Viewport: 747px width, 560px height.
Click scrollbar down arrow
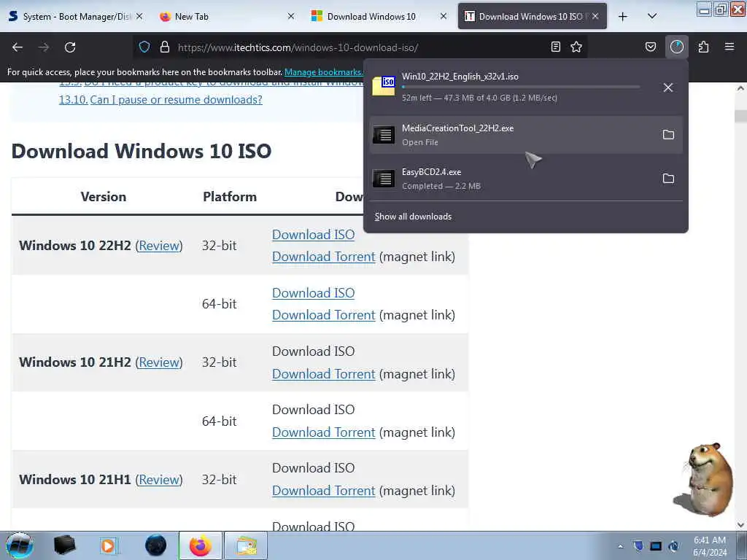tap(740, 525)
